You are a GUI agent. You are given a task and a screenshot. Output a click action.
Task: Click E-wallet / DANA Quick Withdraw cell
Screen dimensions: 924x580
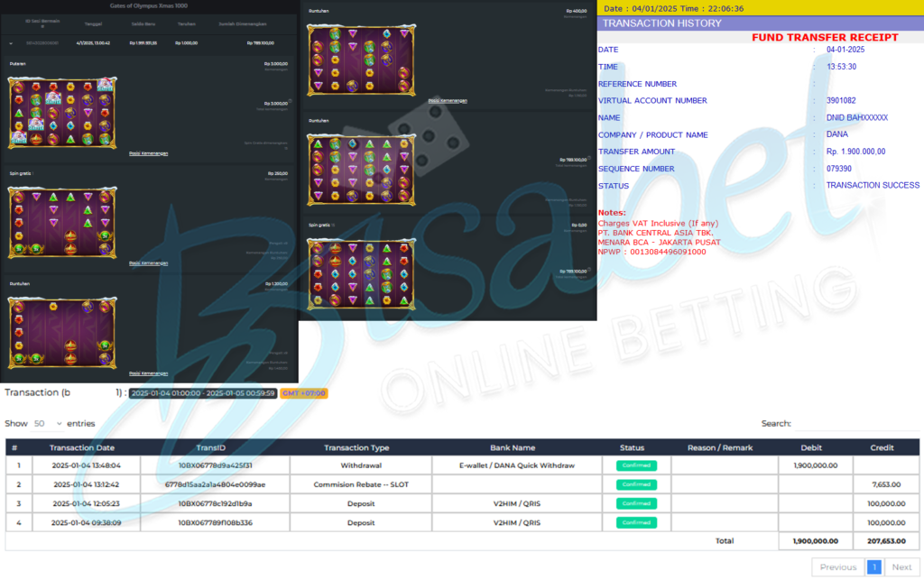[x=517, y=465]
